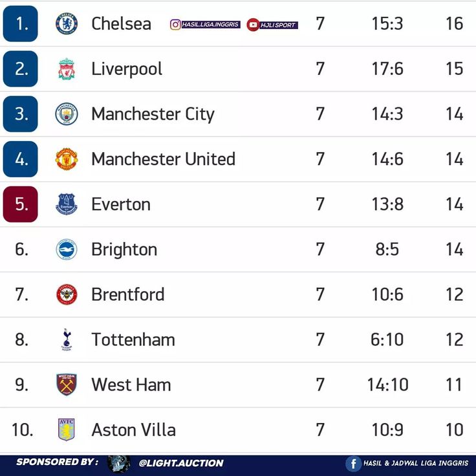476x476 pixels.
Task: Tap the Manchester United crest
Action: 67,159
